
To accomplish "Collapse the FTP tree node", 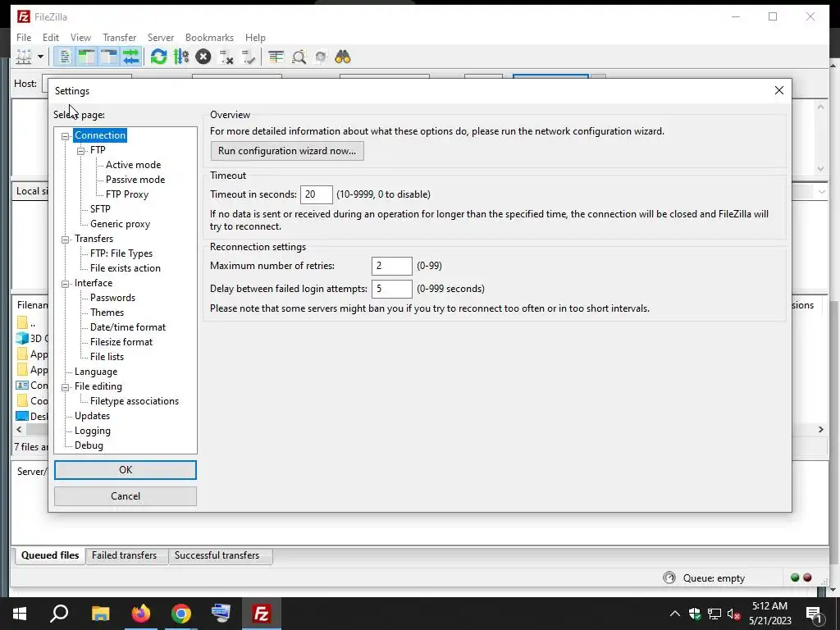I will (81, 151).
